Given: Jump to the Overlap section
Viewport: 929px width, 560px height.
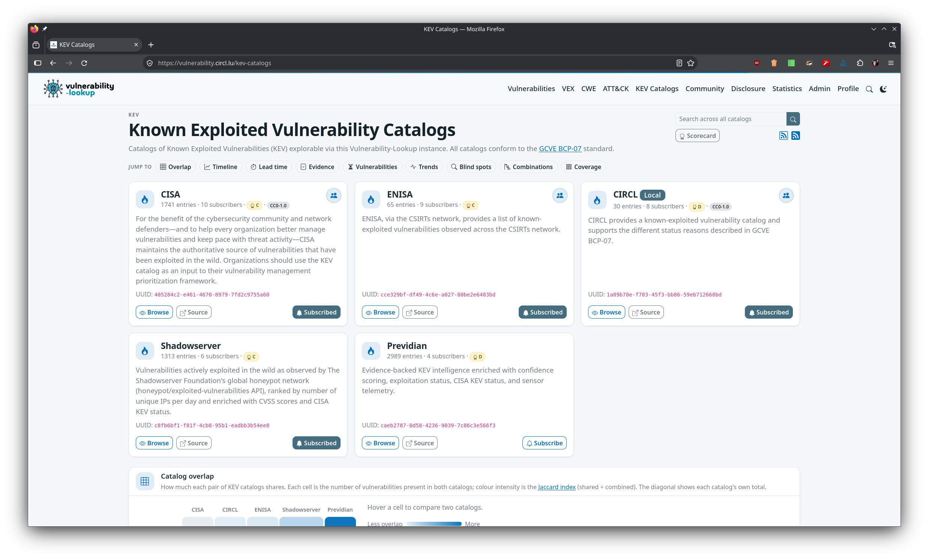Looking at the screenshot, I should click(x=176, y=167).
